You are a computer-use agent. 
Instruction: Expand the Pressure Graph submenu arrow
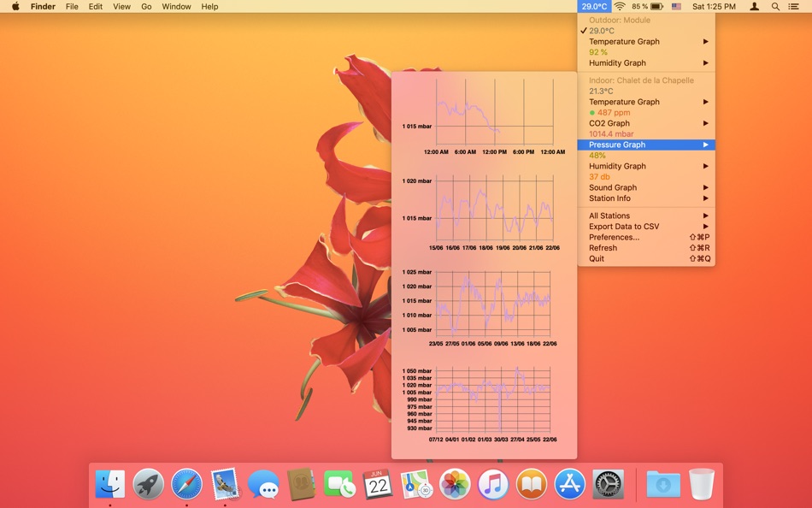pos(705,145)
